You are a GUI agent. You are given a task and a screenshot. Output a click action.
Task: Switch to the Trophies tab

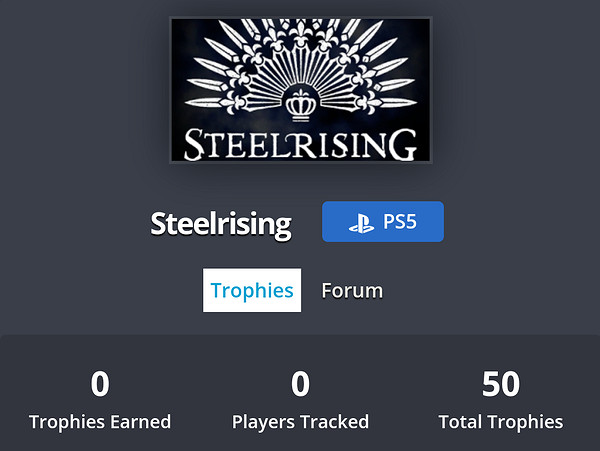[x=252, y=290]
